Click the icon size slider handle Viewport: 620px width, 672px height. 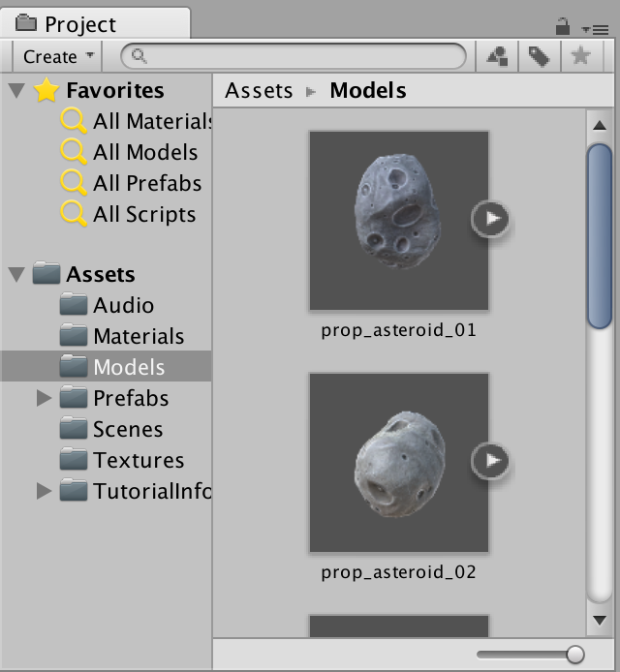tap(574, 655)
